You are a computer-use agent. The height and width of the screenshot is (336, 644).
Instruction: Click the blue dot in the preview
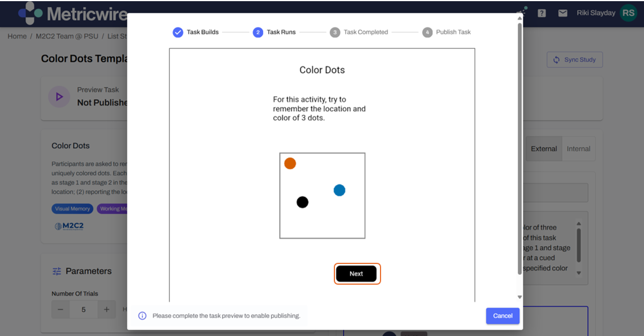point(340,190)
